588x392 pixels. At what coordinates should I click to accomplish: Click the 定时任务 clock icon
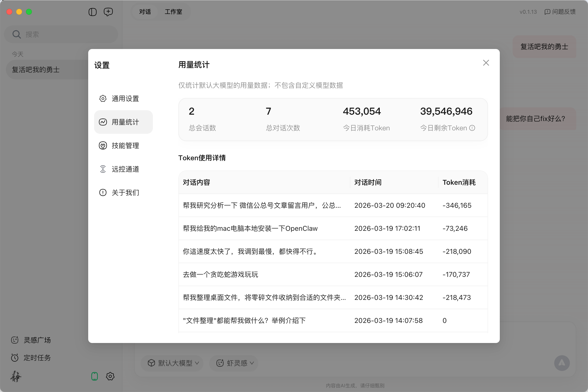15,357
